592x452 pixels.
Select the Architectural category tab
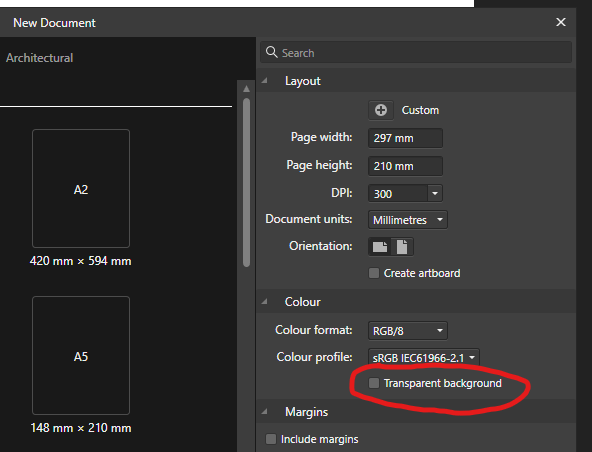(x=39, y=58)
